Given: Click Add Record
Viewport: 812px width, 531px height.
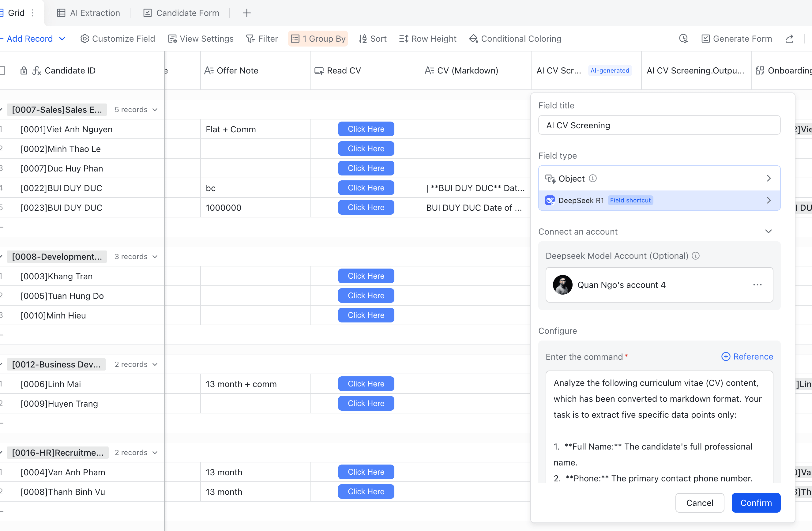Looking at the screenshot, I should pos(29,39).
